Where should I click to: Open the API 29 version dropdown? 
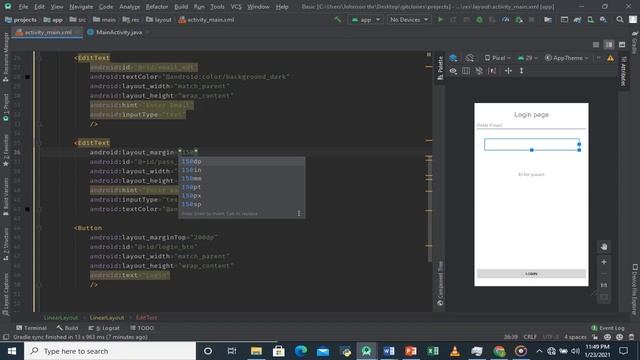coord(527,58)
